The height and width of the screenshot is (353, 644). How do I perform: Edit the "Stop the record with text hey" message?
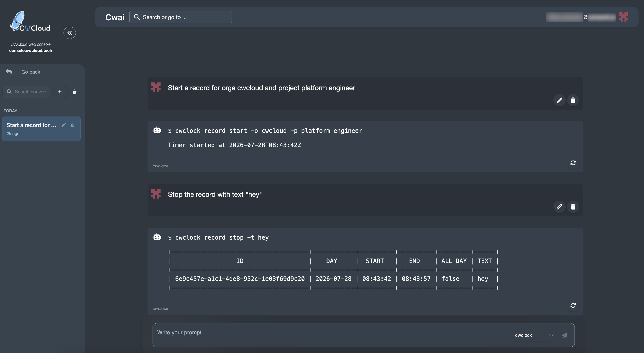(x=559, y=207)
